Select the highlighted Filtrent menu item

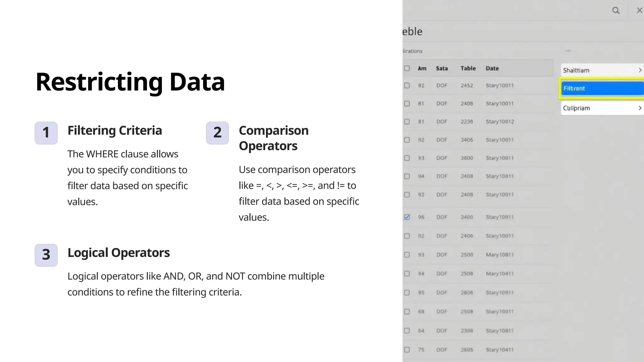pos(602,89)
